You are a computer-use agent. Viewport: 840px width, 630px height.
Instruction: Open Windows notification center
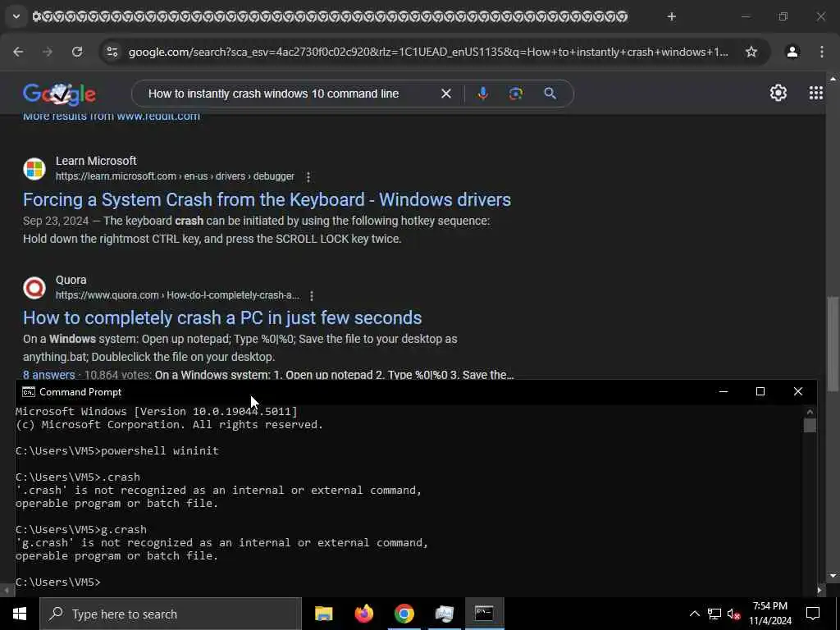(813, 614)
